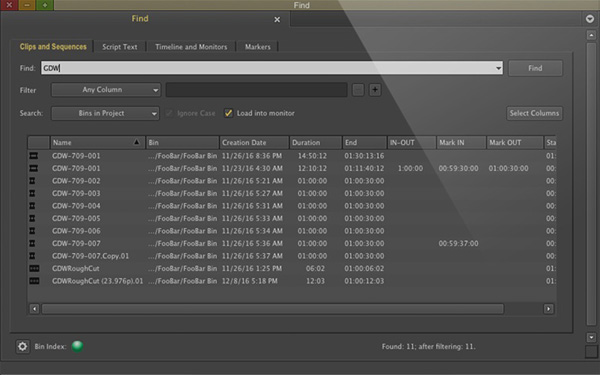
Task: Click the empty filter text field
Action: point(256,90)
